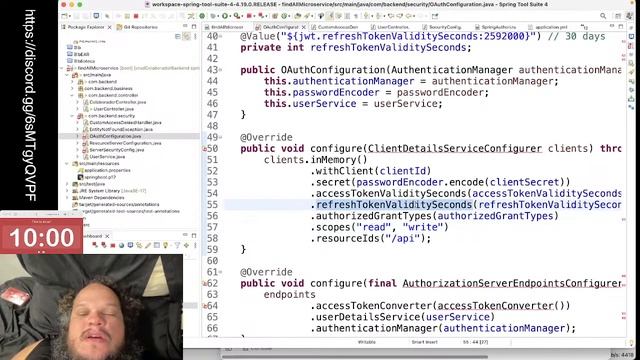The height and width of the screenshot is (360, 640).
Task: Expand the JRE System Library node
Action: (67, 191)
